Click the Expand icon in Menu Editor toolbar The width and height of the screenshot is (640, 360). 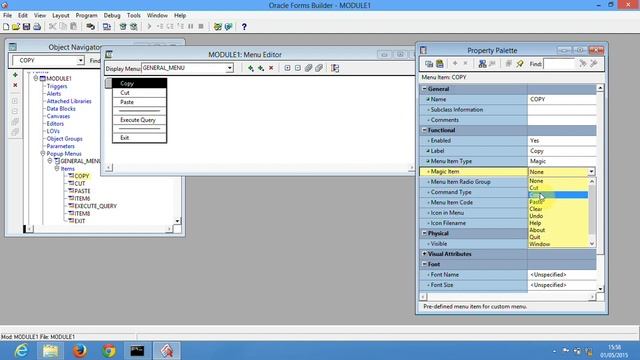(287, 68)
